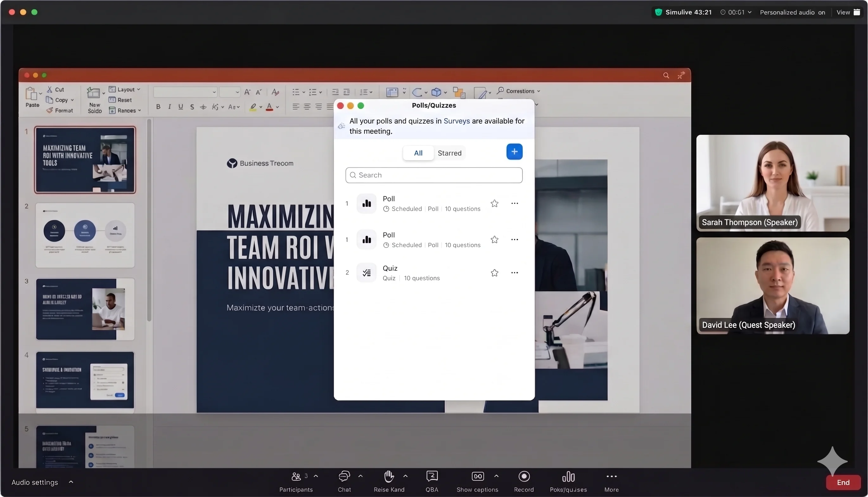
Task: Click the Format painter brush icon
Action: [x=50, y=110]
